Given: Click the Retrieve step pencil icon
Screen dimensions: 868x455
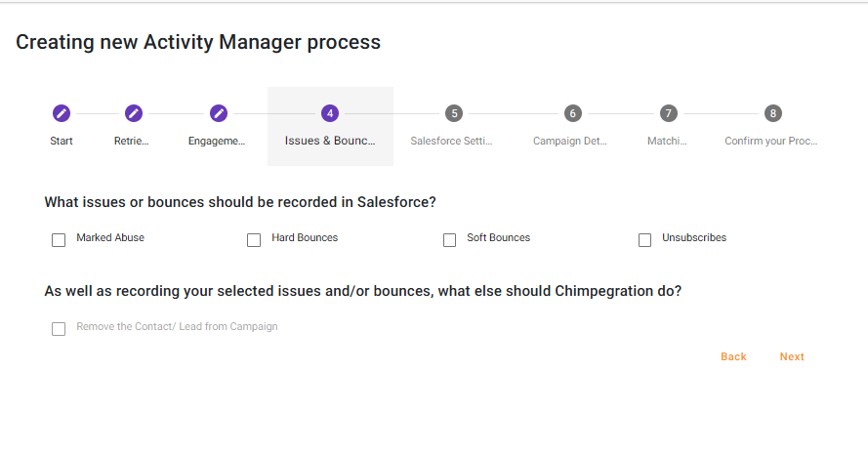Looking at the screenshot, I should (x=134, y=113).
